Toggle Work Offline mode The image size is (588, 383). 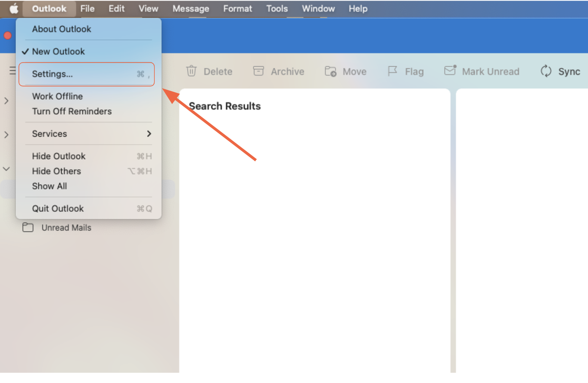point(57,96)
